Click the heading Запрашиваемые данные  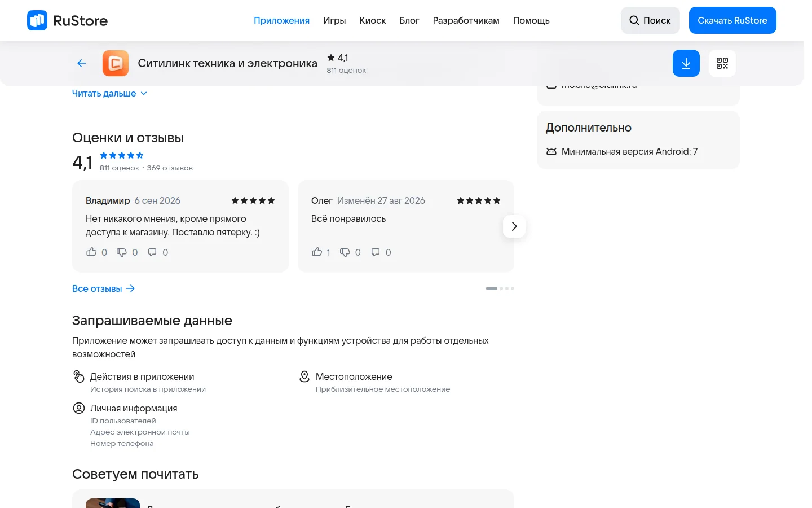pos(152,321)
